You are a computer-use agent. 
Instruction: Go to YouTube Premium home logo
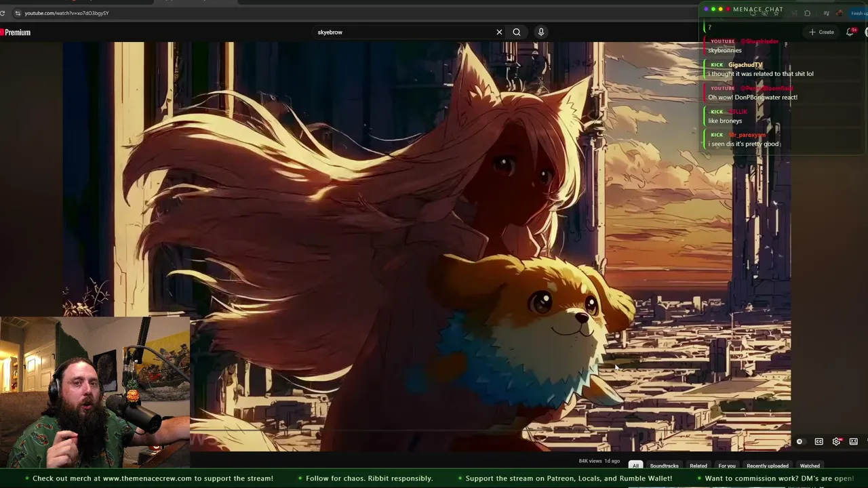click(x=16, y=33)
